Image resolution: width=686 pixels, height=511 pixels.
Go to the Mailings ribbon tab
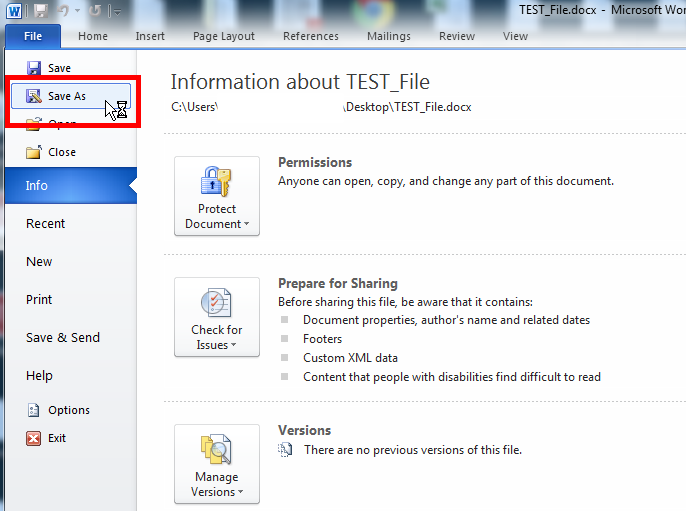click(387, 36)
